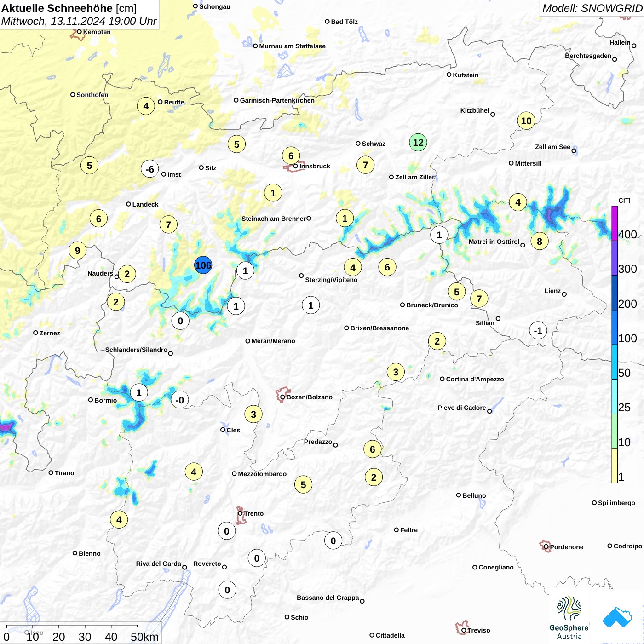The height and width of the screenshot is (644, 644).
Task: Select the 4 cm marker left of Reutte
Action: pyautogui.click(x=146, y=106)
